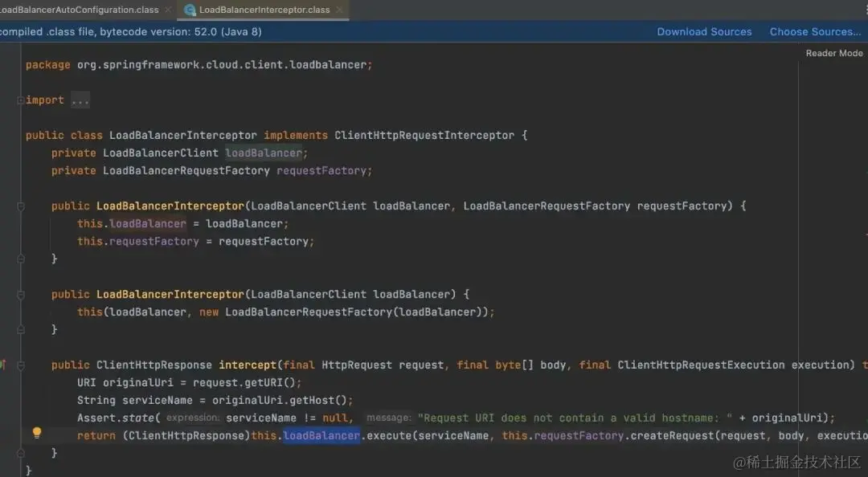The width and height of the screenshot is (868, 477).
Task: Click the Download Sources link
Action: click(704, 31)
